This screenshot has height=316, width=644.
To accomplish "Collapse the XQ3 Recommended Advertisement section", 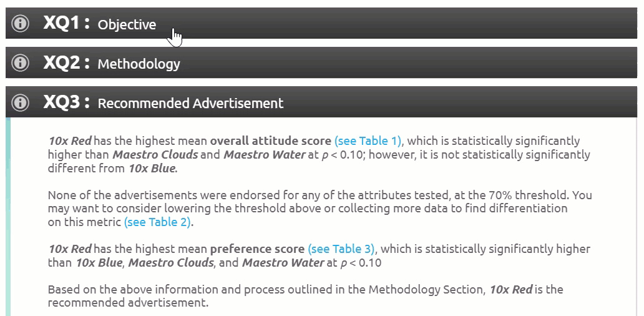I will click(x=321, y=102).
